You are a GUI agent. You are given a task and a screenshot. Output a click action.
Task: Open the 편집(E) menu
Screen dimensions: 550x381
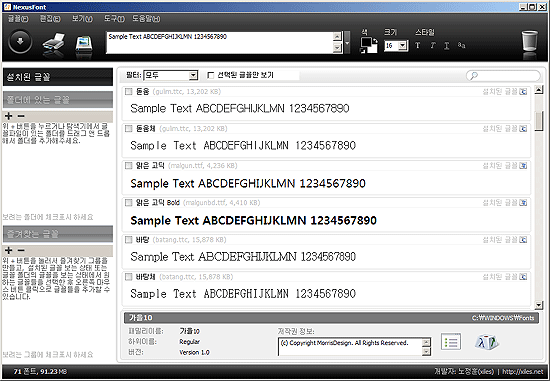pyautogui.click(x=50, y=19)
